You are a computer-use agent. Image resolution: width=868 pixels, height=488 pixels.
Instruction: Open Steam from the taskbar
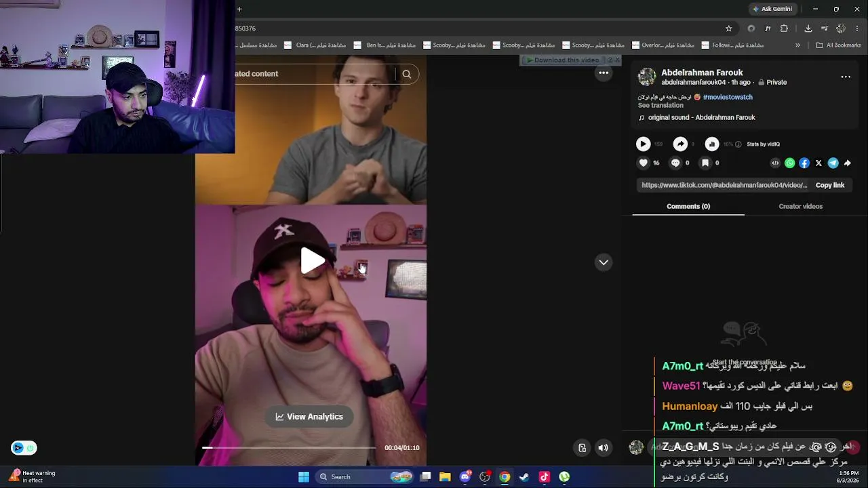[x=524, y=476]
